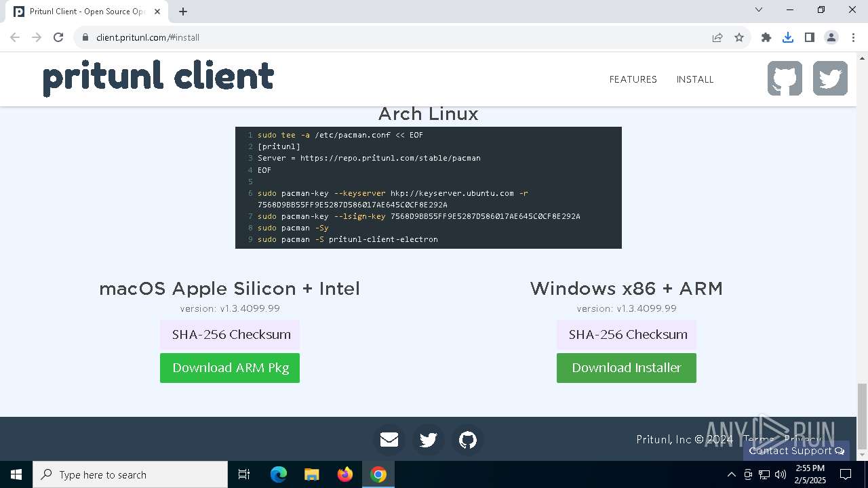This screenshot has height=488, width=868.
Task: Click the Arch Linux heading
Action: (429, 114)
